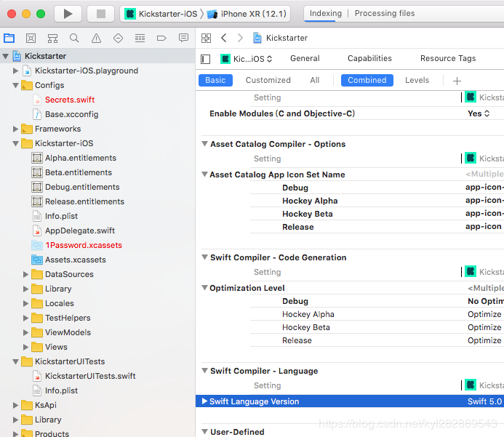The height and width of the screenshot is (437, 504).
Task: Collapse Swift Compiler - Language section
Action: pos(204,371)
